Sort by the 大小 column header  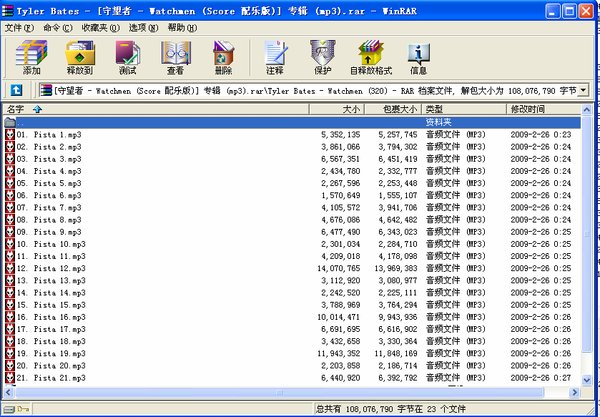[x=336, y=109]
